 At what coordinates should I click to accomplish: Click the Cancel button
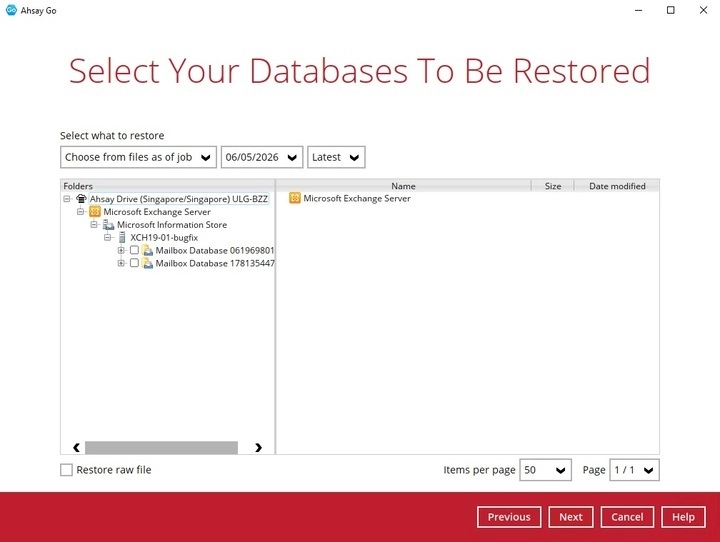click(627, 517)
